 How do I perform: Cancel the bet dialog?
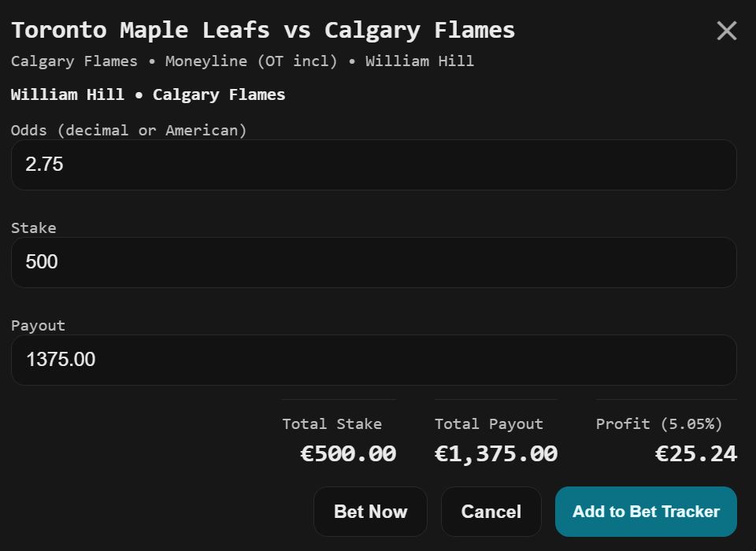coord(491,512)
